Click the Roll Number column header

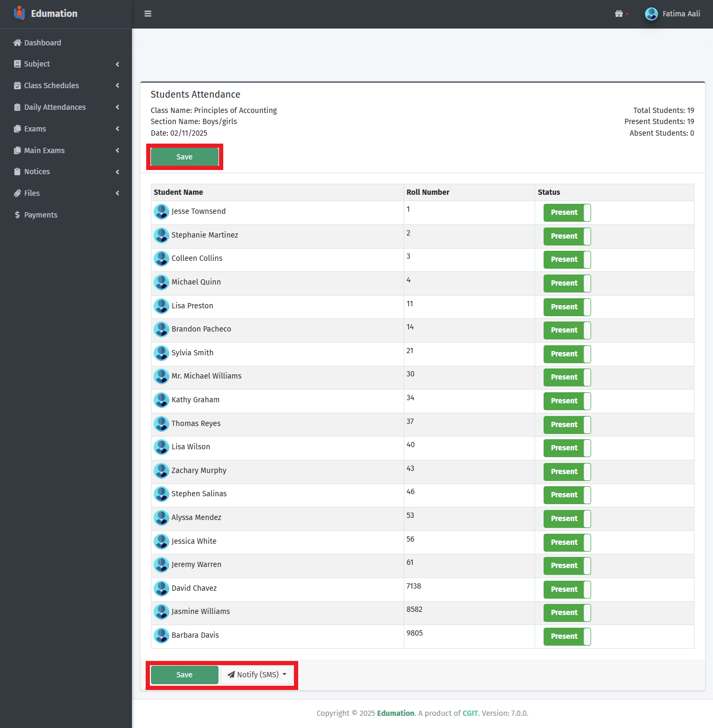point(428,192)
